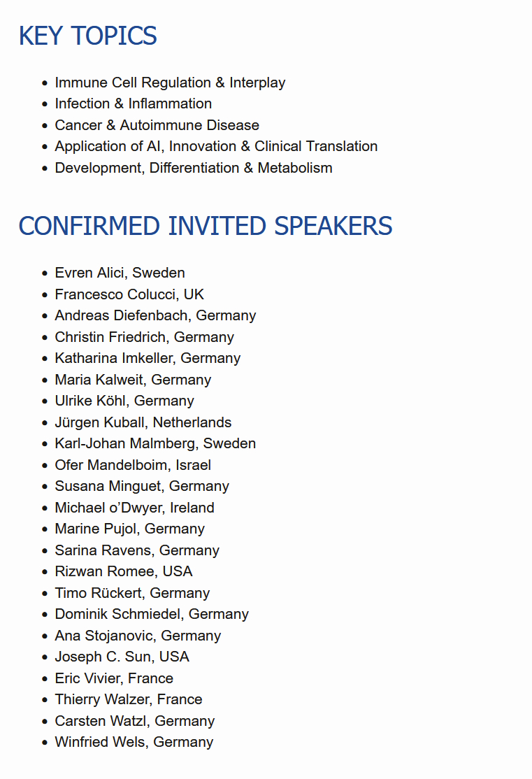
Task: Click Development, Differentiation & Metabolism topic
Action: 193,168
